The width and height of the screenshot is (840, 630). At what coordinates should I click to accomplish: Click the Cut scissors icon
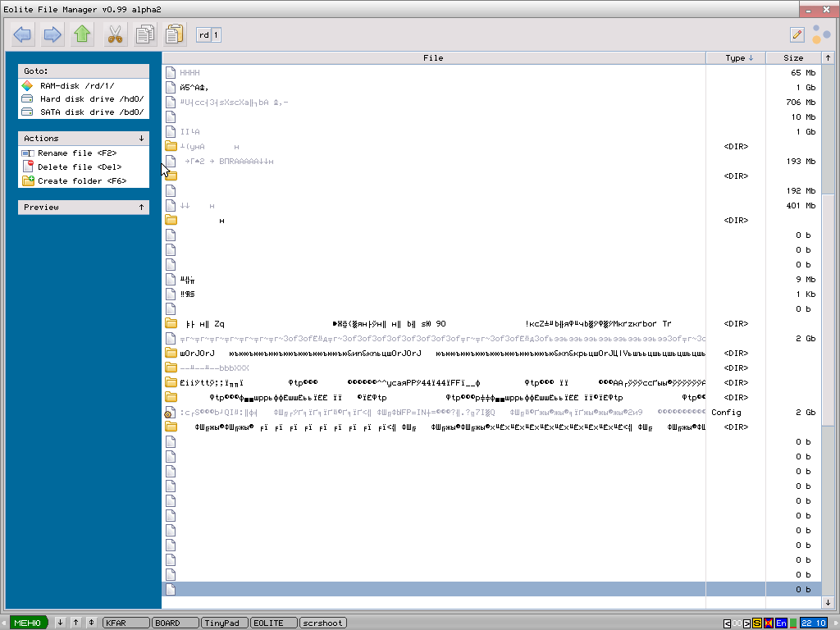point(115,34)
